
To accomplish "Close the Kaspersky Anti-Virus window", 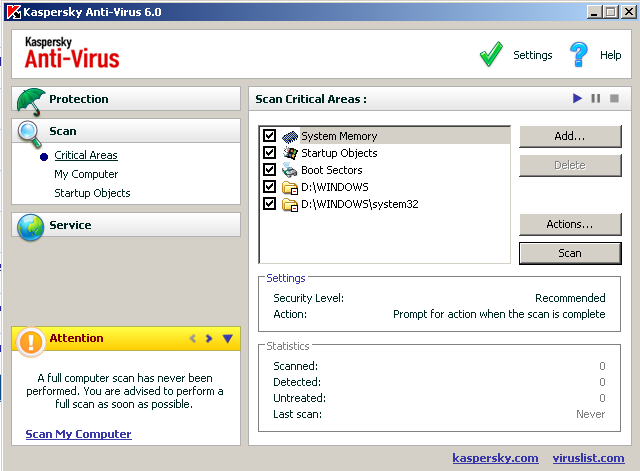I will 629,12.
